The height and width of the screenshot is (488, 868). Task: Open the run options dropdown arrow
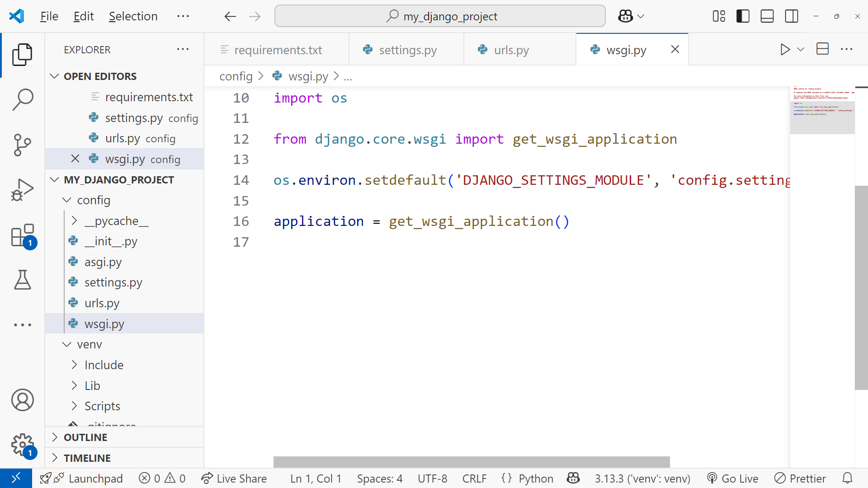point(801,49)
